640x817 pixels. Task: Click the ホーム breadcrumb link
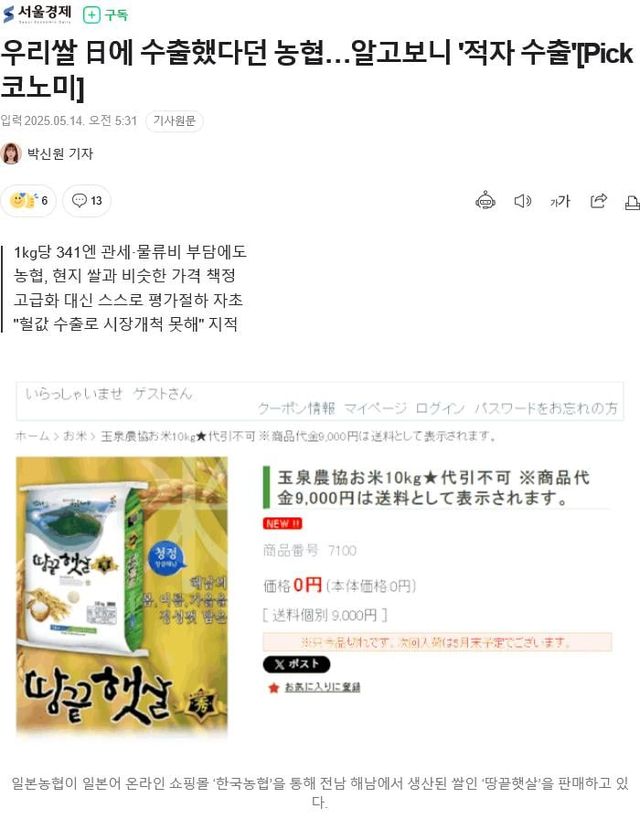[32, 436]
